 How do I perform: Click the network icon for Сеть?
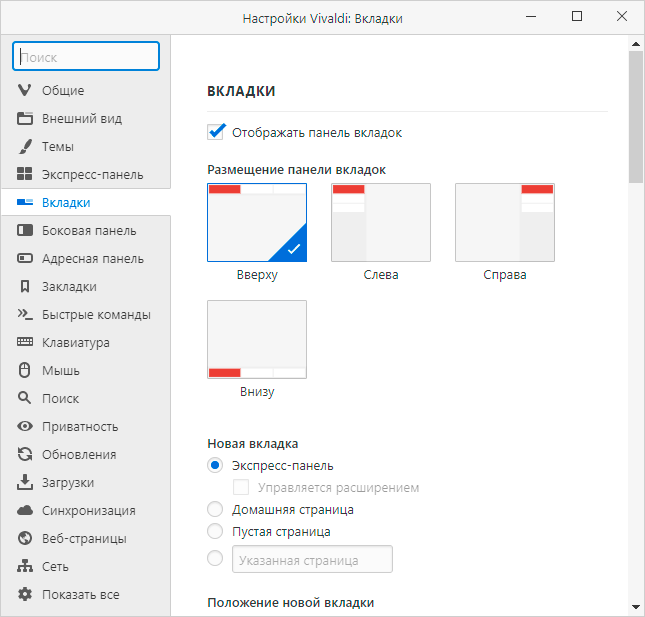coord(25,566)
